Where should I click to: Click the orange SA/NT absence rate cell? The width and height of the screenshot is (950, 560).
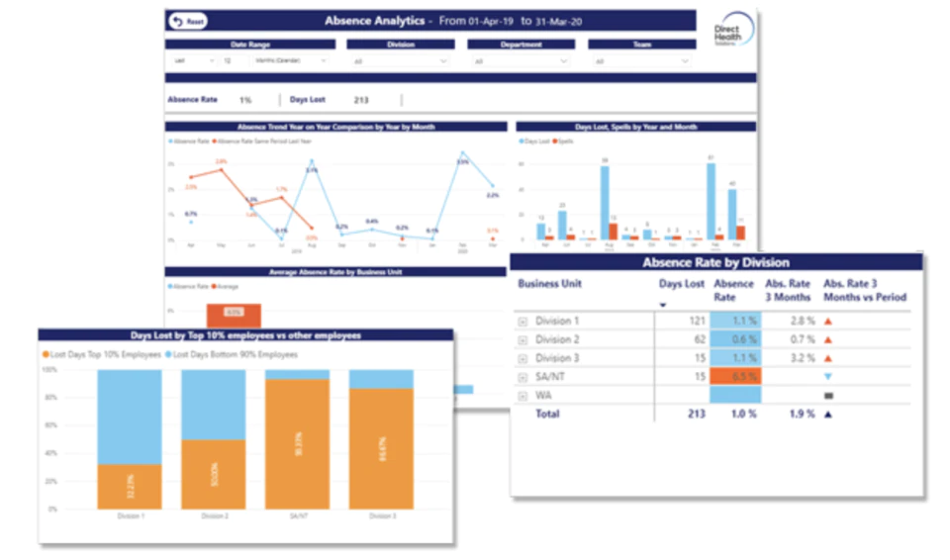point(735,376)
